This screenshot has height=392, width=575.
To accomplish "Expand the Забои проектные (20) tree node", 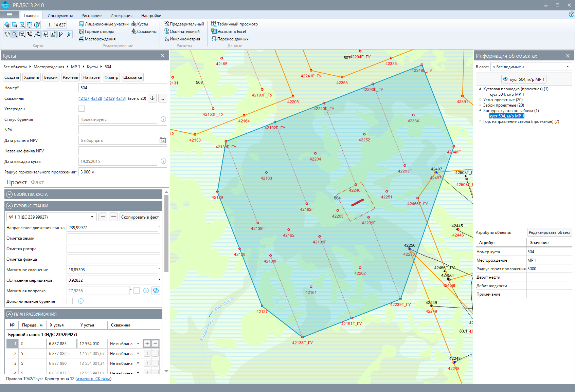I will tap(480, 105).
